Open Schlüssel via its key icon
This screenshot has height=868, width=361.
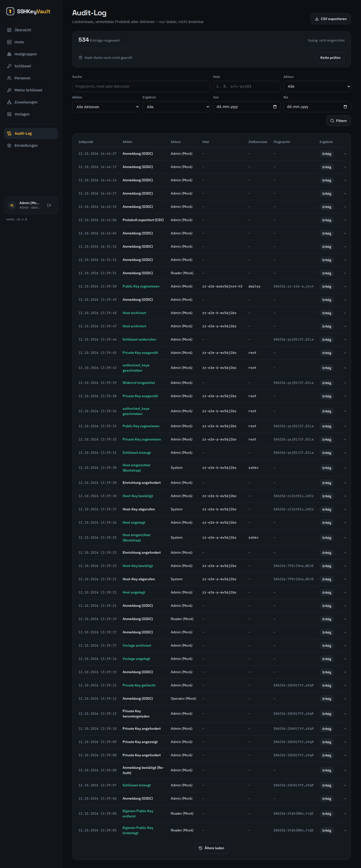[x=9, y=66]
